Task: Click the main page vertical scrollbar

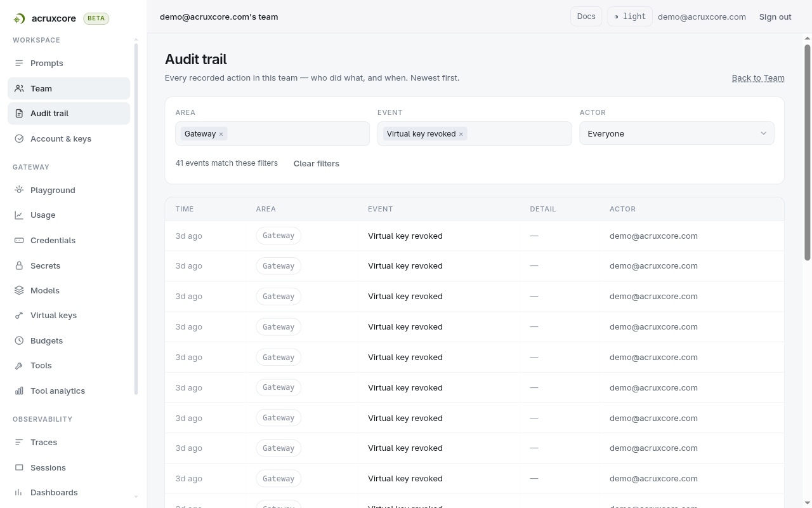Action: click(x=808, y=152)
